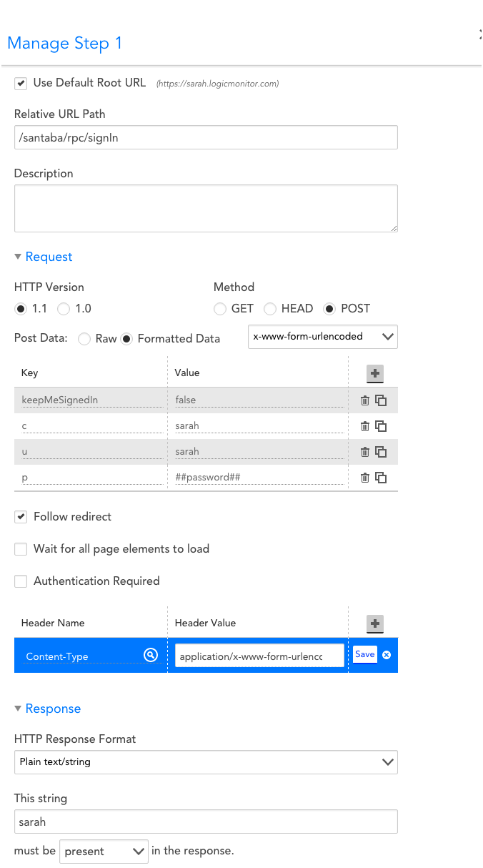
Task: Cancel editing the Content-Type header row
Action: point(387,655)
